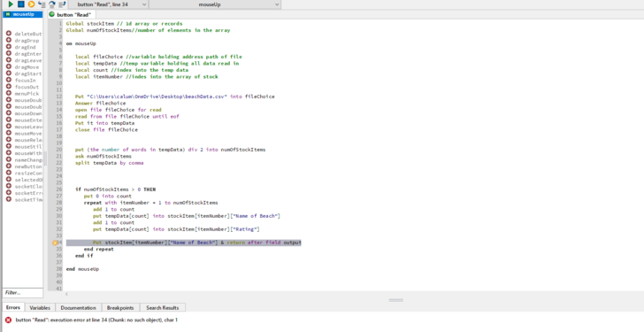Add the dragDrop handler via its plus icon
Viewport: 644px width, 332px height.
coord(8,40)
